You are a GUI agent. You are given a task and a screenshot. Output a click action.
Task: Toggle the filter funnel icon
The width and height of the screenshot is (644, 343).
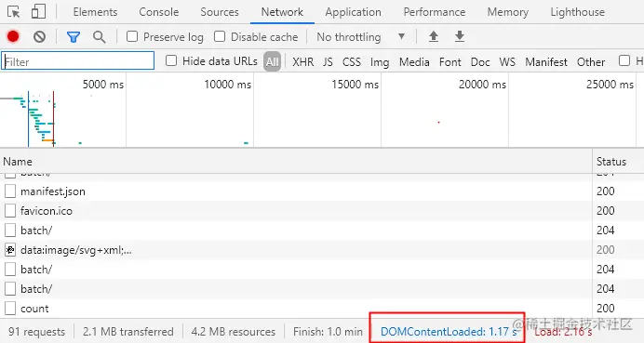[74, 37]
